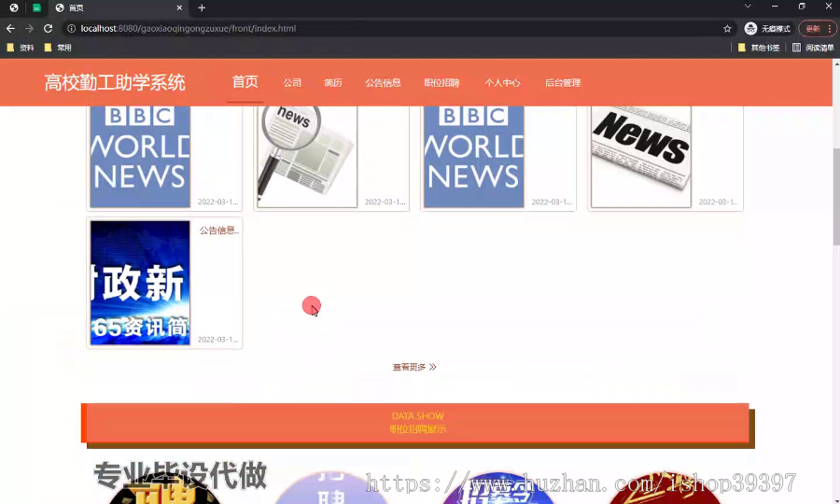840x504 pixels.
Task: Open the first BBC World News card image
Action: 140,157
